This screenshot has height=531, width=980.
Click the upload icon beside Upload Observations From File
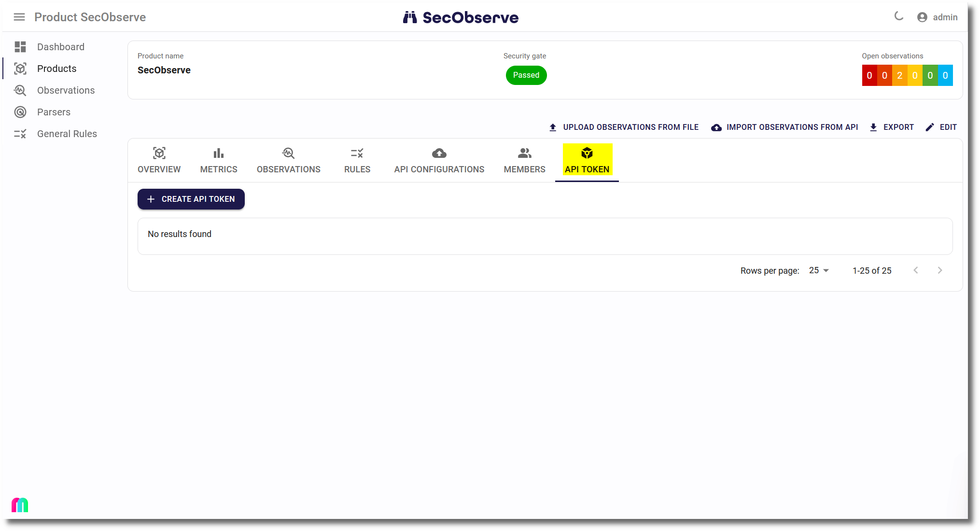552,127
